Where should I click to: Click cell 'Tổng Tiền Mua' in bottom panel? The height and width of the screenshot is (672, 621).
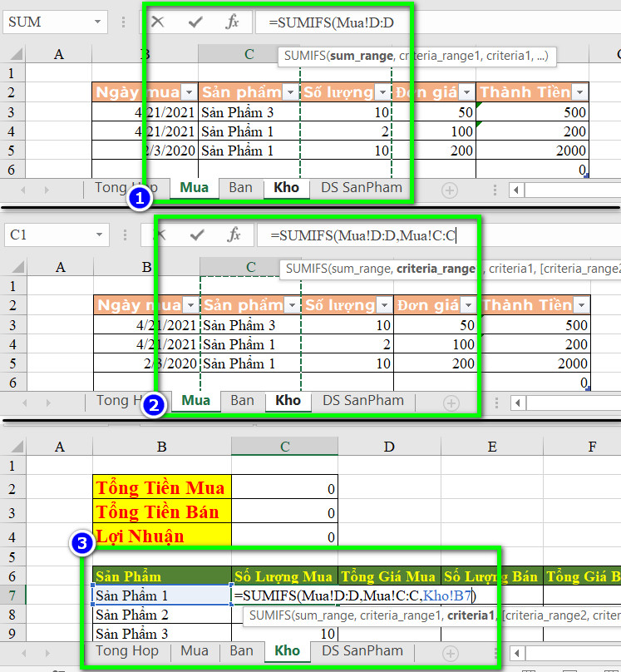[162, 487]
